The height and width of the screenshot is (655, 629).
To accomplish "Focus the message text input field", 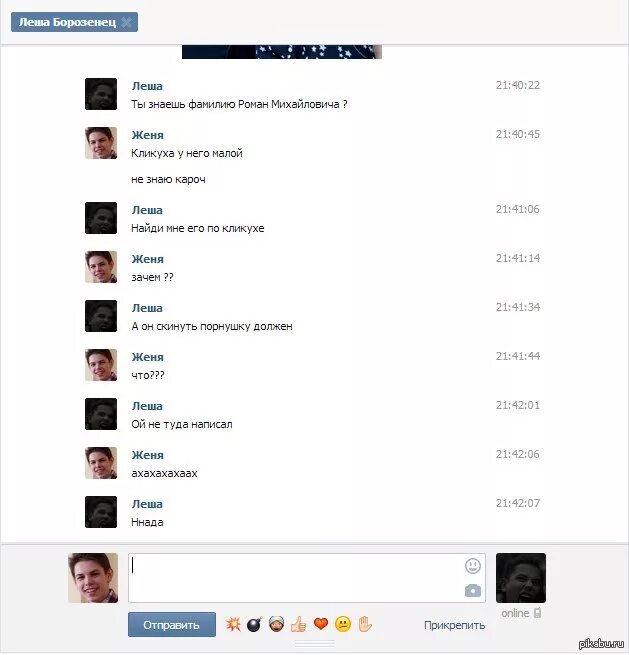I will [297, 578].
